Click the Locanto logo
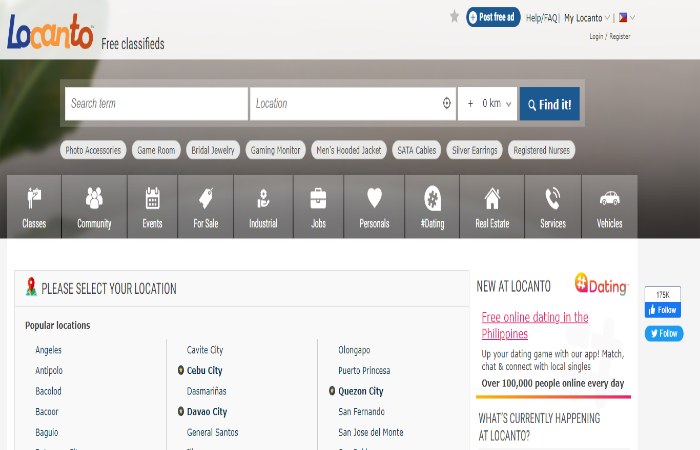Image resolution: width=700 pixels, height=450 pixels. [x=50, y=31]
